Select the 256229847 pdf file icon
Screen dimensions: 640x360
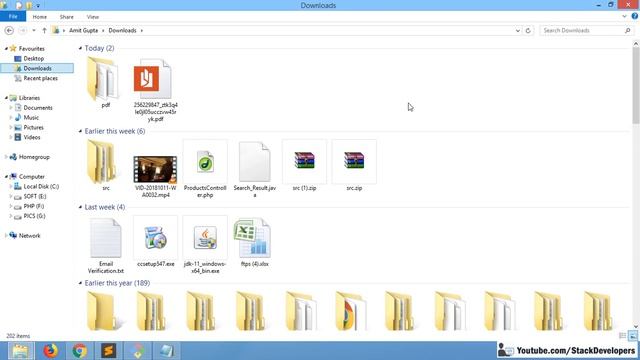point(153,79)
